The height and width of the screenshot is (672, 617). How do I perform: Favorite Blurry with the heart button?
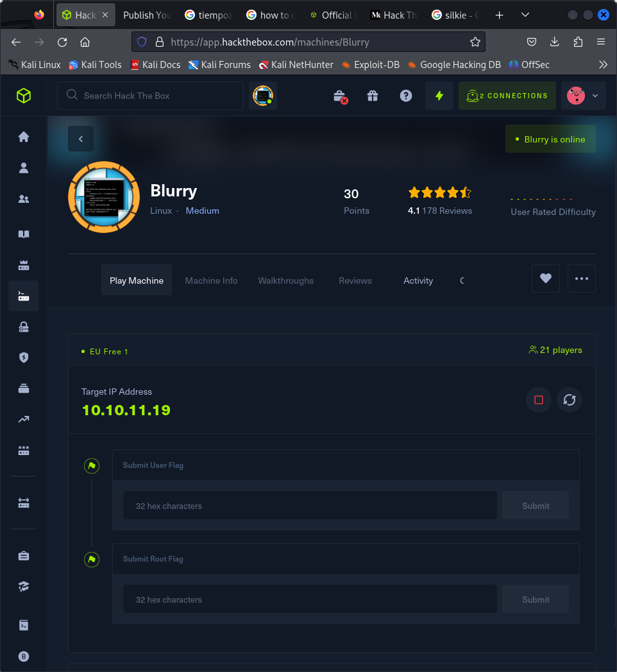click(x=546, y=279)
